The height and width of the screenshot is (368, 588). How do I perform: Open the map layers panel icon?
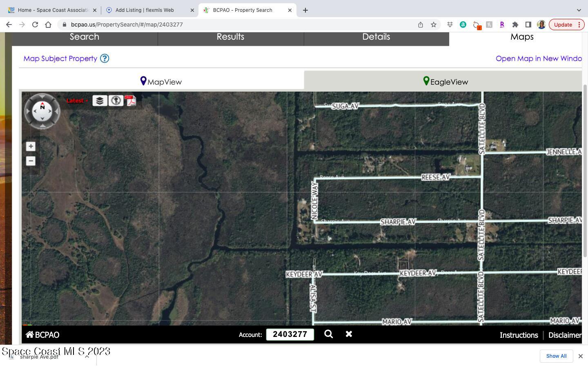pyautogui.click(x=100, y=101)
